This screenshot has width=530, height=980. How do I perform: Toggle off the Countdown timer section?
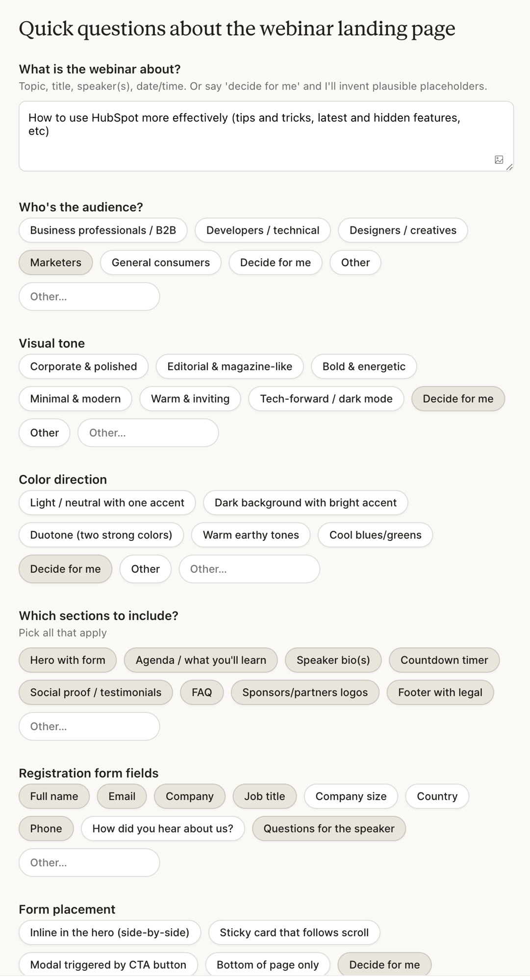coord(444,661)
